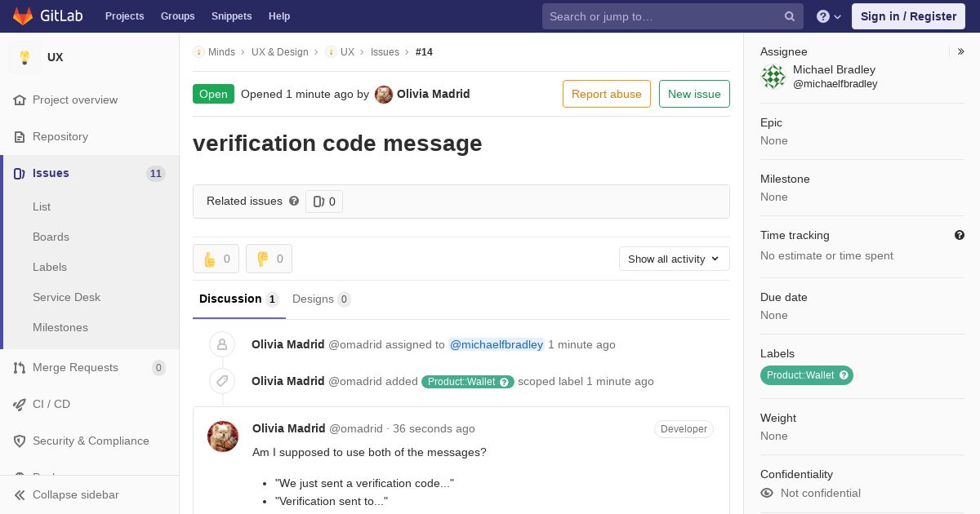Click the Issues breadcrumb link
Viewport: 980px width, 514px height.
click(x=385, y=51)
